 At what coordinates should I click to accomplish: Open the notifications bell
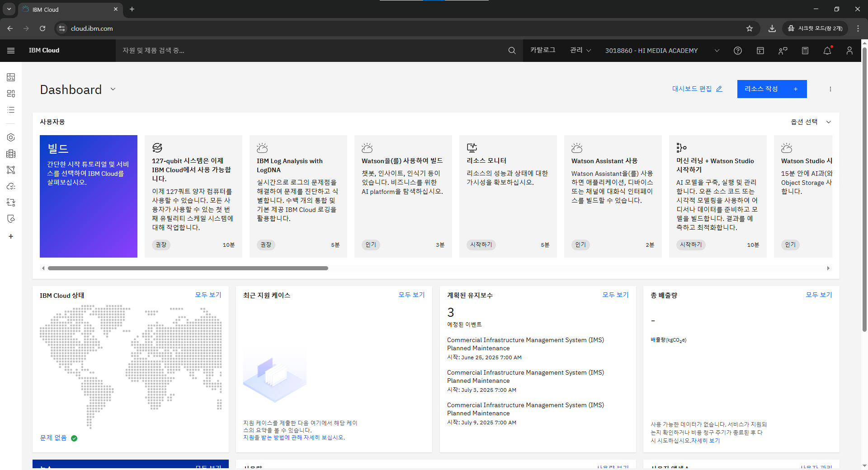point(827,51)
